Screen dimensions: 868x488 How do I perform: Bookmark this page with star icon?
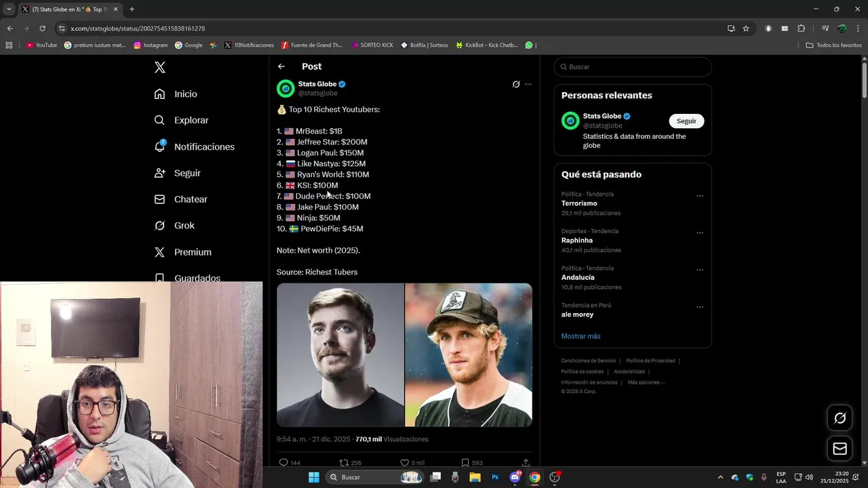click(746, 28)
